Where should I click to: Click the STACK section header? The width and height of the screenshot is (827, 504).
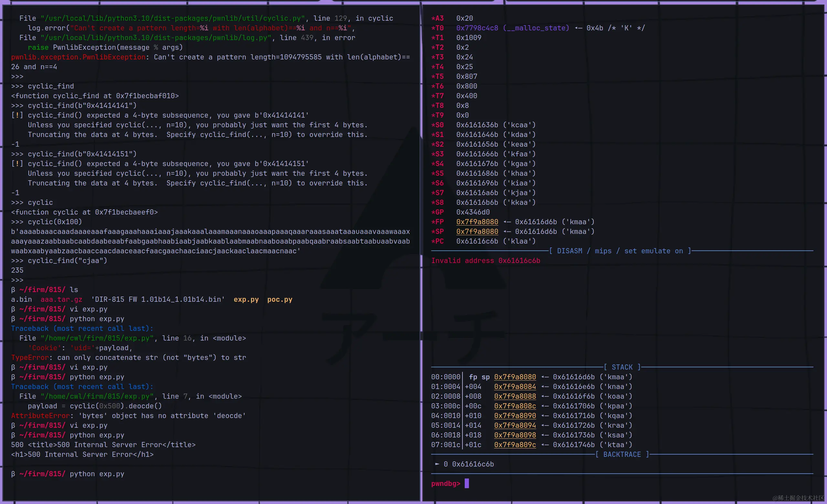click(622, 367)
